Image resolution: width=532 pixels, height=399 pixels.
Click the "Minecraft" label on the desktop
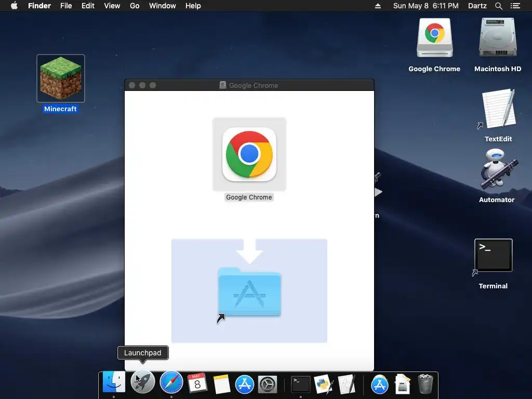pyautogui.click(x=60, y=109)
